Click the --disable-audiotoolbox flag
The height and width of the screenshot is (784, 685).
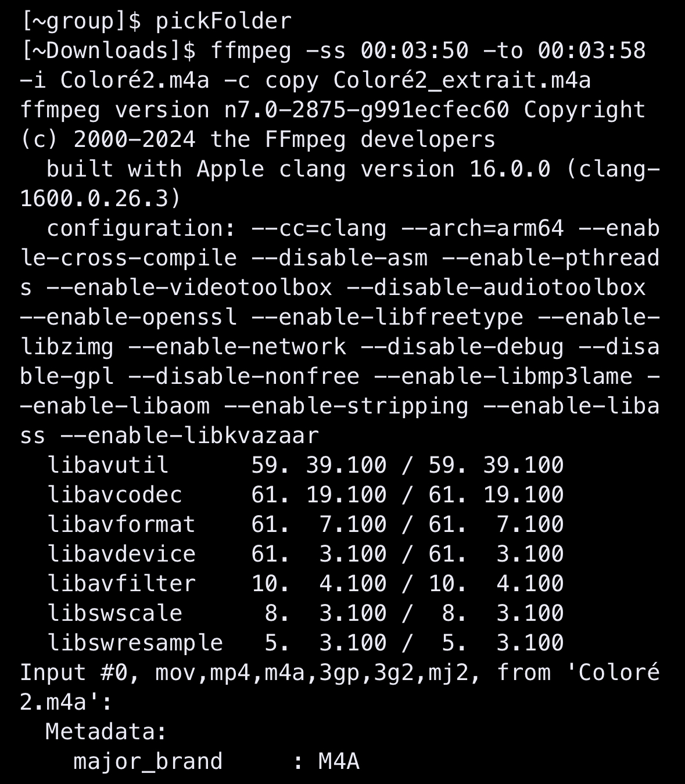click(x=496, y=288)
